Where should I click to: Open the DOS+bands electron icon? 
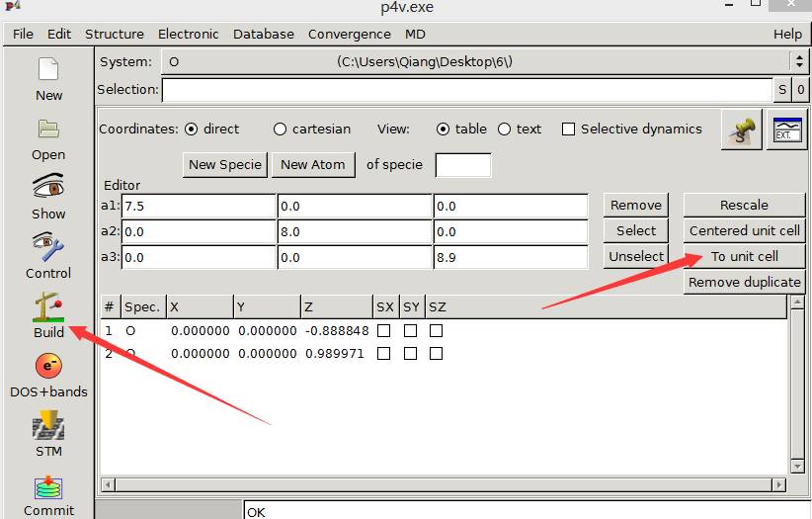(x=48, y=367)
